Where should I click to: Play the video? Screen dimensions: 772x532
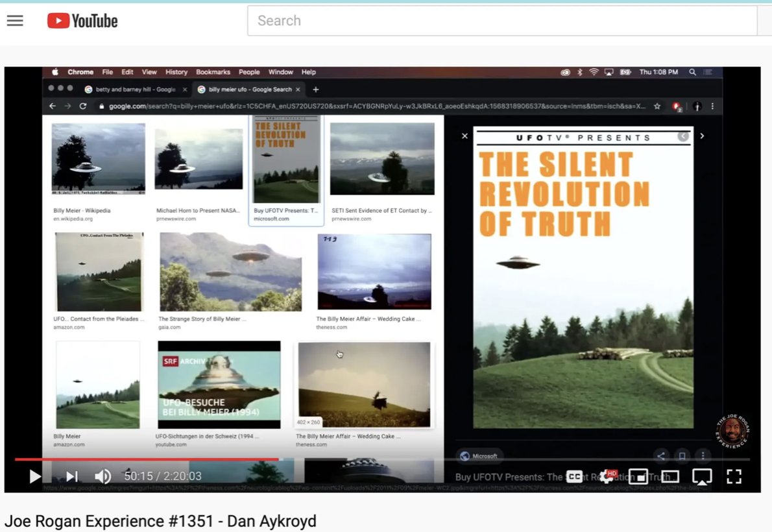34,476
